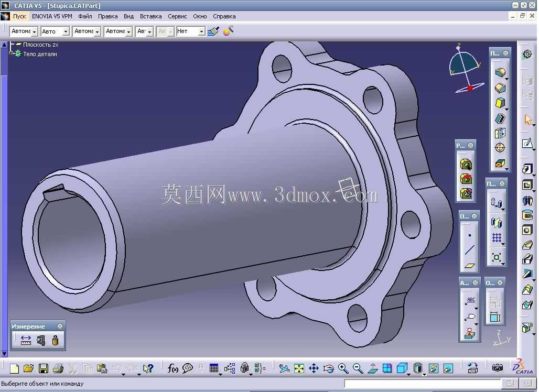The height and width of the screenshot is (392, 539).
Task: Click the tree scrollbar up arrow
Action: pyautogui.click(x=4, y=45)
